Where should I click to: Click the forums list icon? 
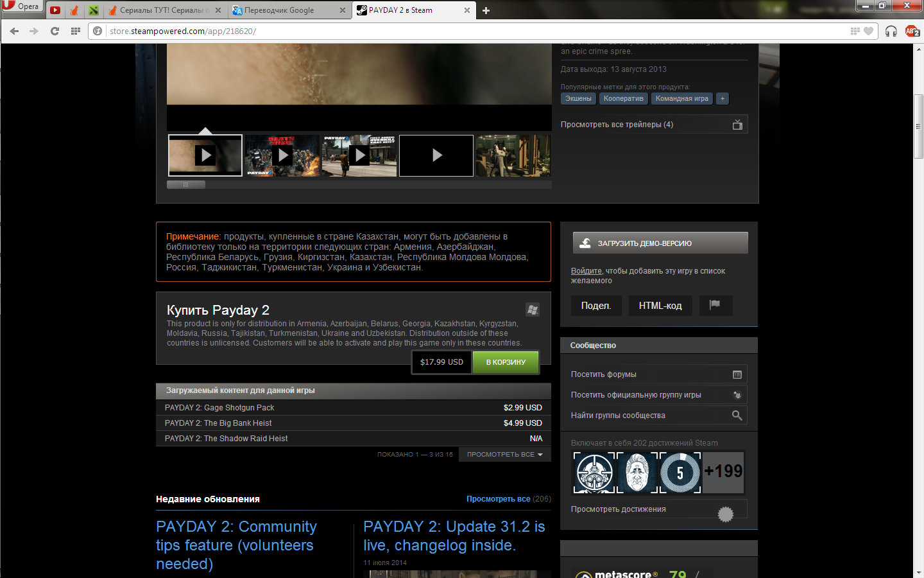click(x=737, y=374)
